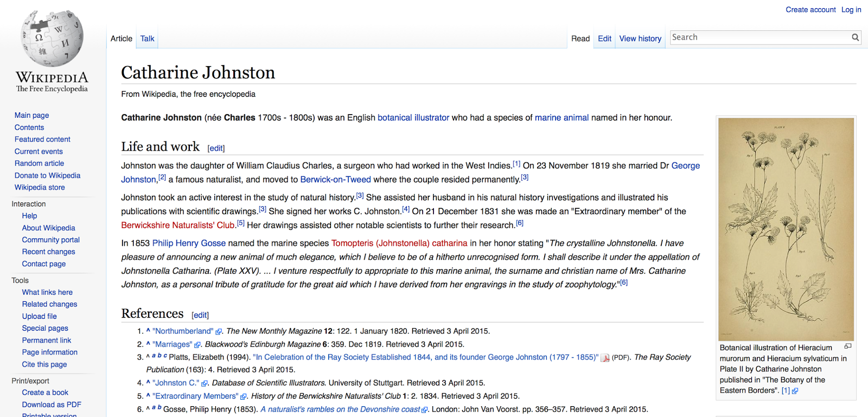Image resolution: width=868 pixels, height=417 pixels.
Task: Click external link icon after "Northumberland"
Action: coord(219,332)
